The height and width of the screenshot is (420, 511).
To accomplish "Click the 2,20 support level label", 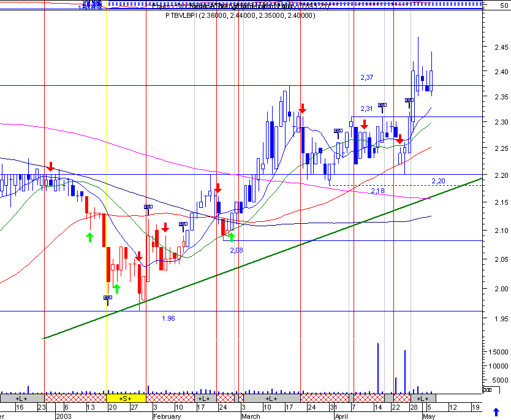I will pyautogui.click(x=438, y=181).
